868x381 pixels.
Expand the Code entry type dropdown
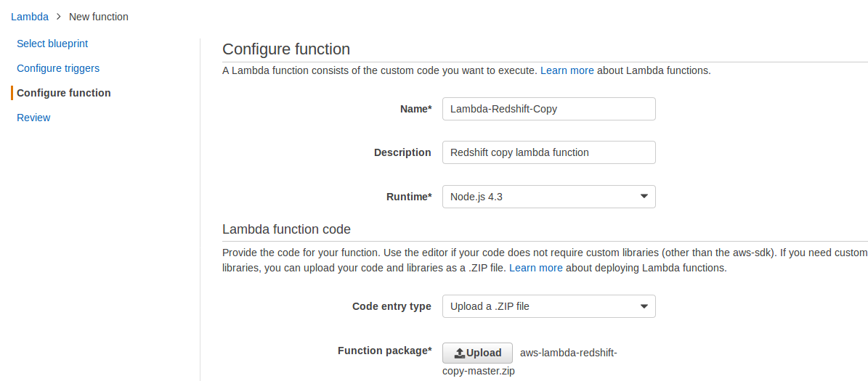(x=644, y=306)
